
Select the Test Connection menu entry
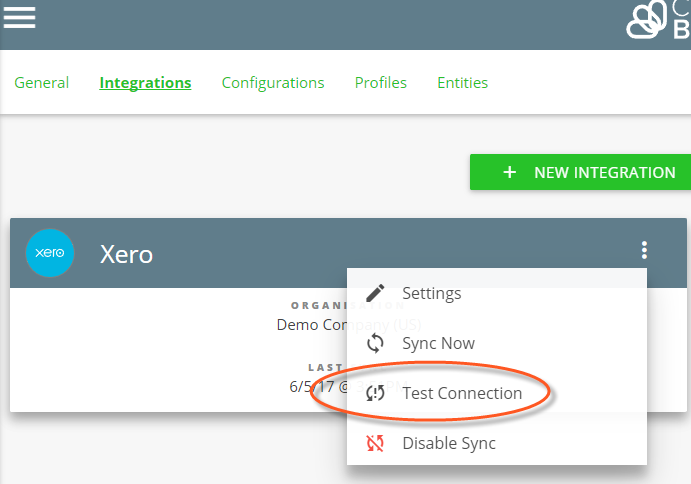497,393
